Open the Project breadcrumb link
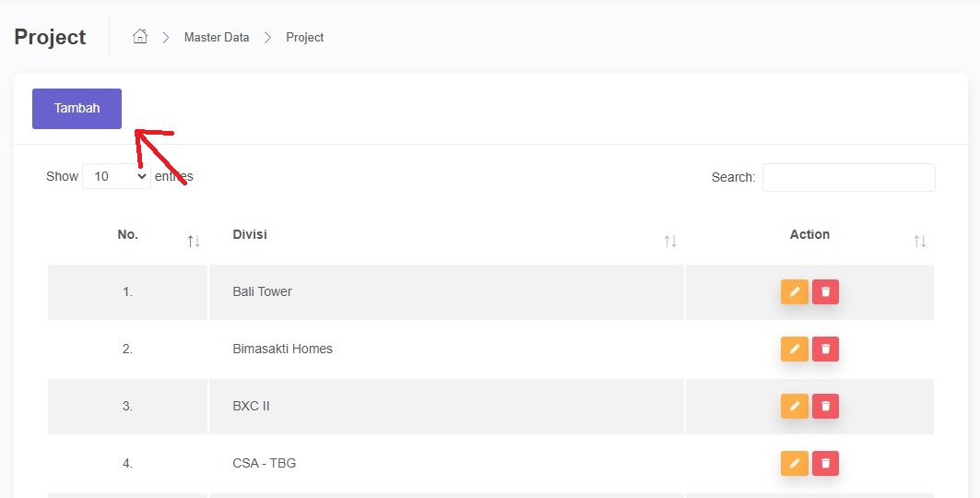 coord(304,38)
